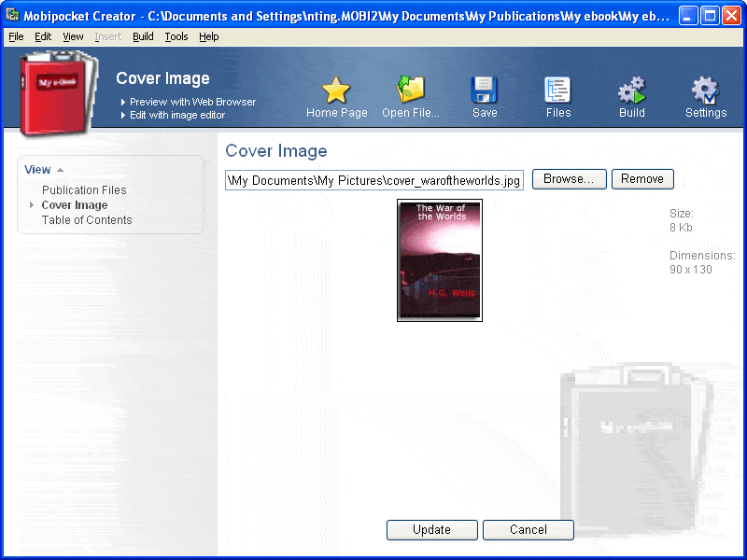This screenshot has width=747, height=560.
Task: Open the Files list icon
Action: pos(557,90)
